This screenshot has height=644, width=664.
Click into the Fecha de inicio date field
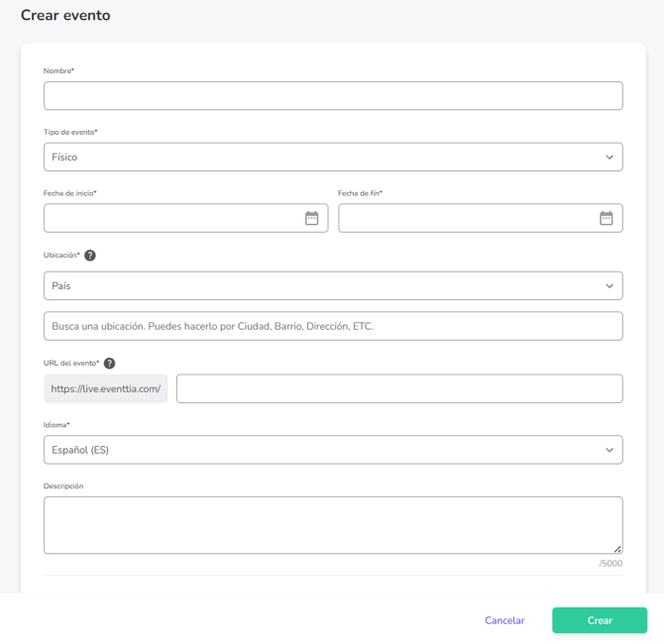tap(168, 218)
